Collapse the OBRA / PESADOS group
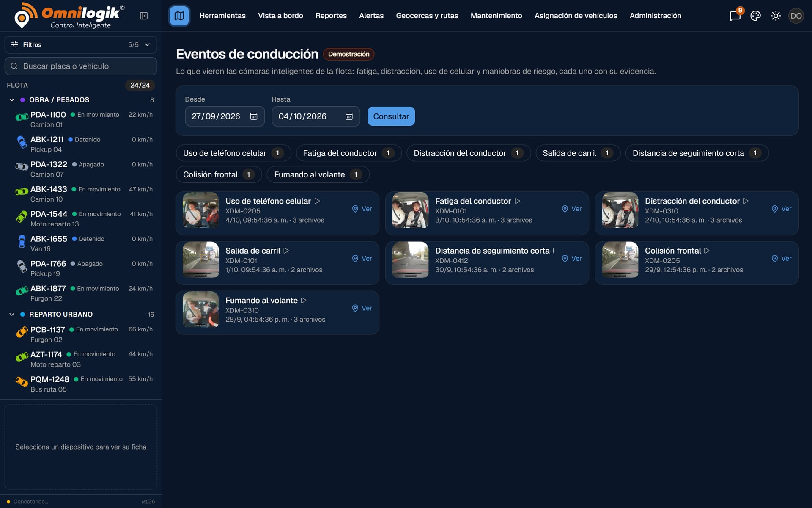The image size is (812, 508). pos(12,100)
